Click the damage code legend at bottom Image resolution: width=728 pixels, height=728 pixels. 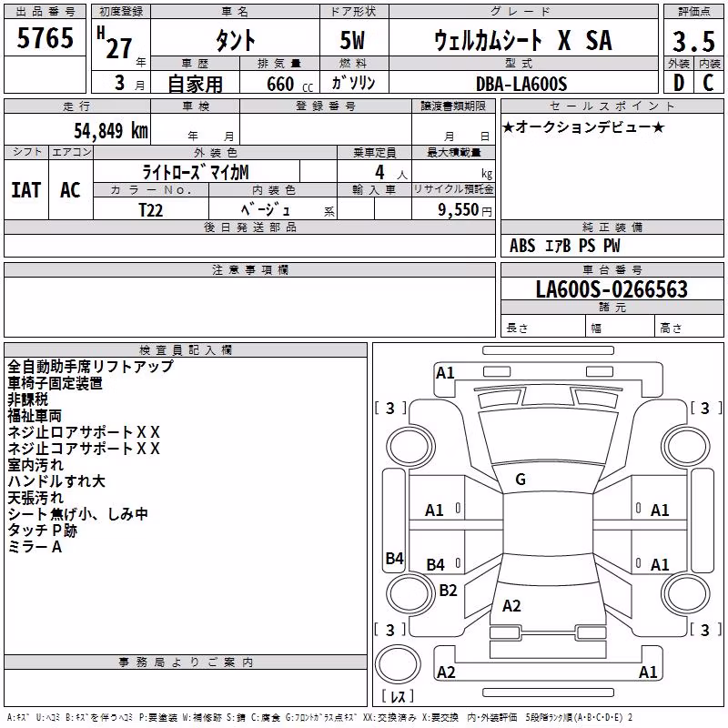pos(319,717)
